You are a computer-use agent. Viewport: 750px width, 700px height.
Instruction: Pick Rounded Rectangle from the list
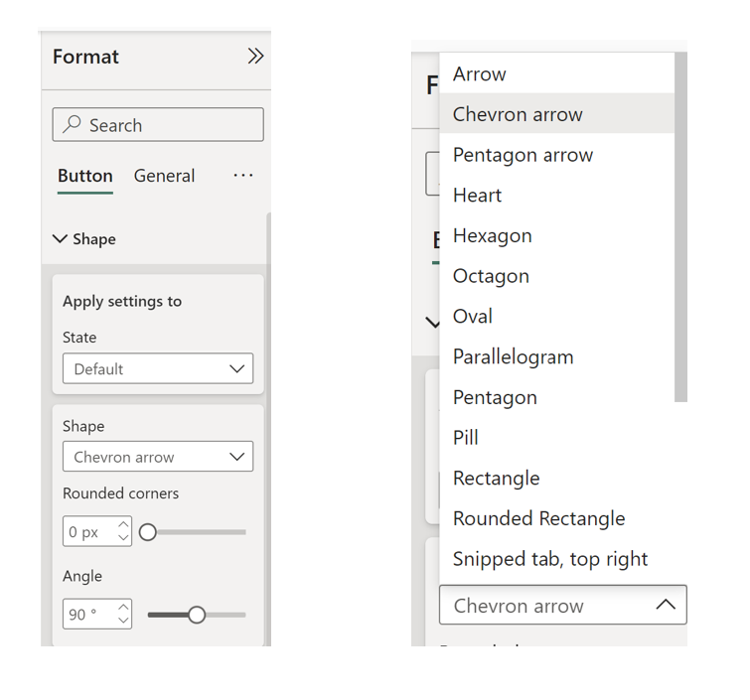(x=538, y=518)
